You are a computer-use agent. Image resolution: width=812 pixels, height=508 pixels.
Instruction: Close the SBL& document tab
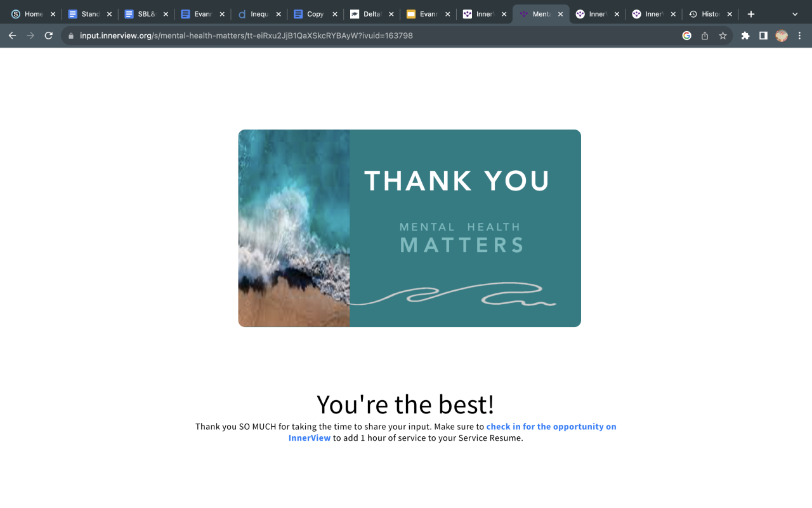(x=166, y=14)
